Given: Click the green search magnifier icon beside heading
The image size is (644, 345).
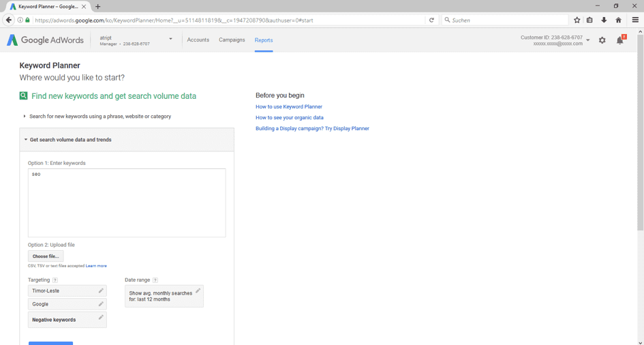Looking at the screenshot, I should [x=23, y=95].
